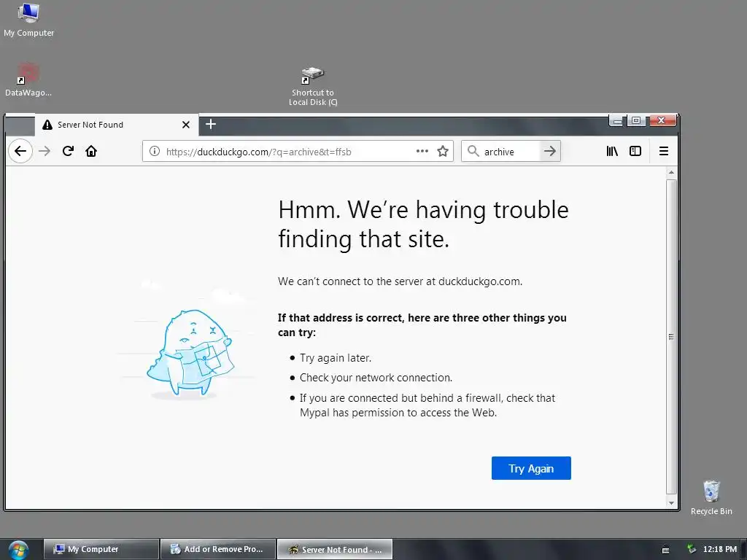Open the Library bookmarks and history icon
Screen dimensions: 747x560
coord(612,152)
